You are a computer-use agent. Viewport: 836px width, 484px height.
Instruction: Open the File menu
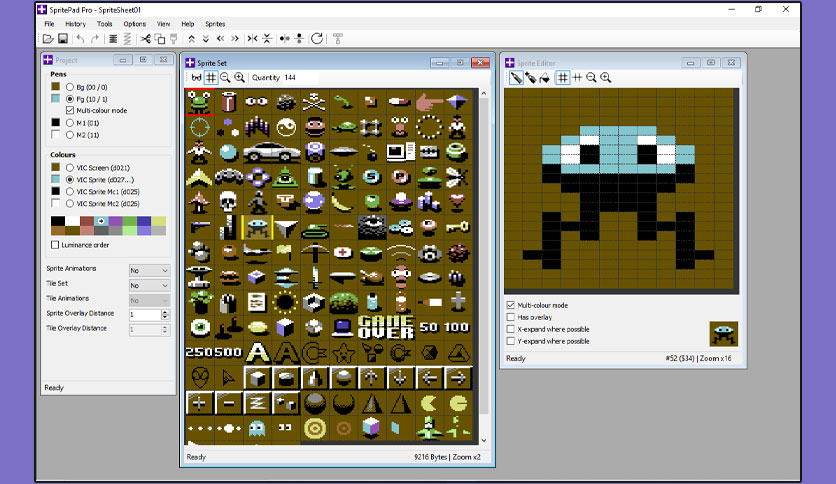[49, 24]
